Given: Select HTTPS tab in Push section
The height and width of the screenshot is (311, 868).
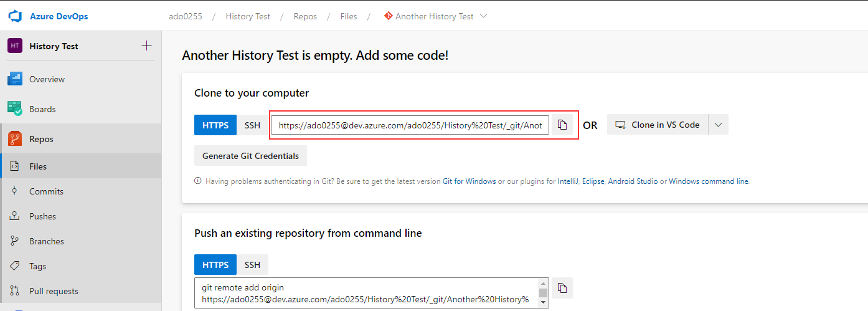Looking at the screenshot, I should pos(215,265).
